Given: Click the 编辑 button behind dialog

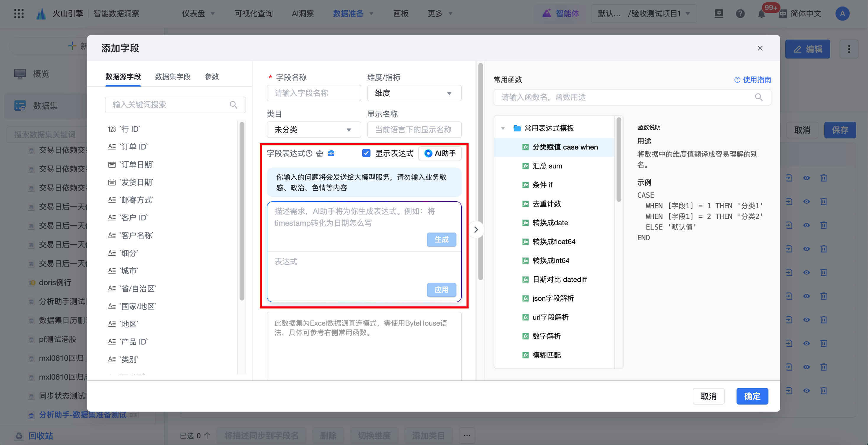Looking at the screenshot, I should [x=807, y=49].
